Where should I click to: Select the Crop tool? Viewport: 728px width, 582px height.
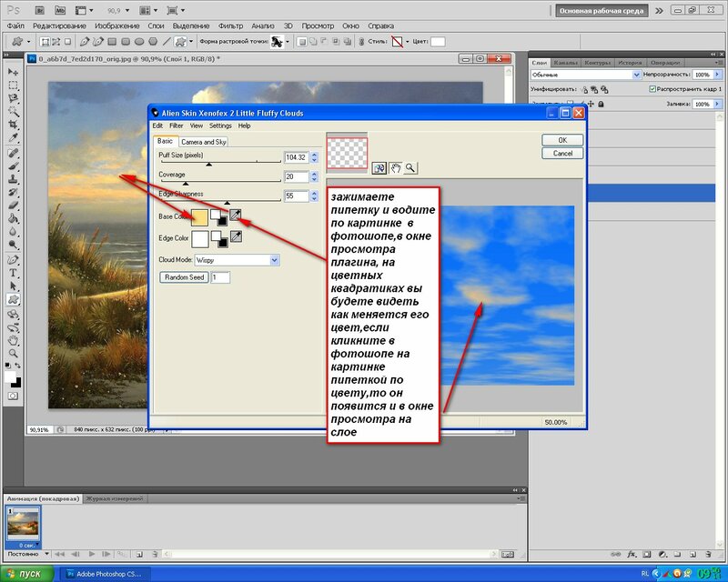pos(13,125)
